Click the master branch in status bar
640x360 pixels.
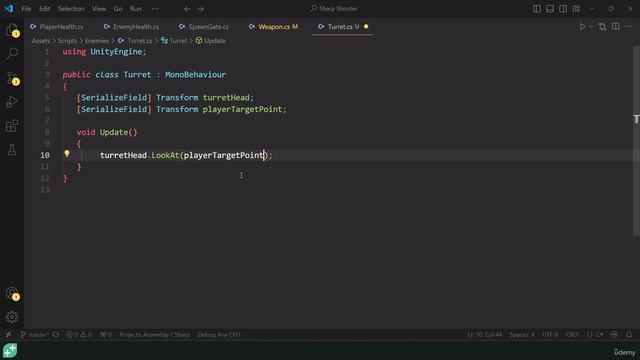[34, 334]
